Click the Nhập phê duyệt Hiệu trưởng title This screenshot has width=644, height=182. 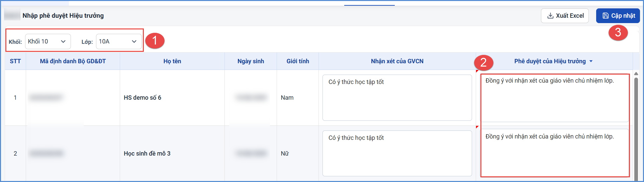click(x=63, y=16)
